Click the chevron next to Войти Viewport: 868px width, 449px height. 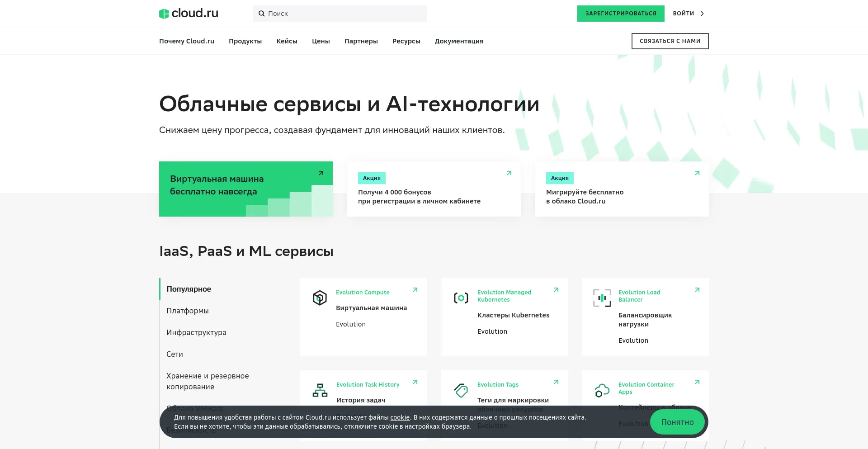(702, 14)
